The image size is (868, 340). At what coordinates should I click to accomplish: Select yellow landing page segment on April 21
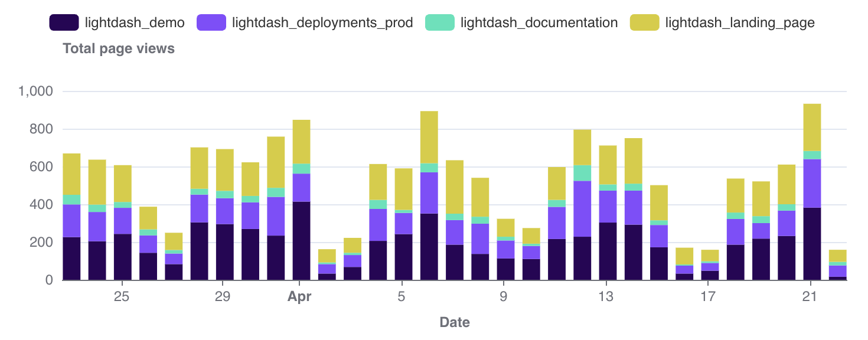(x=812, y=127)
